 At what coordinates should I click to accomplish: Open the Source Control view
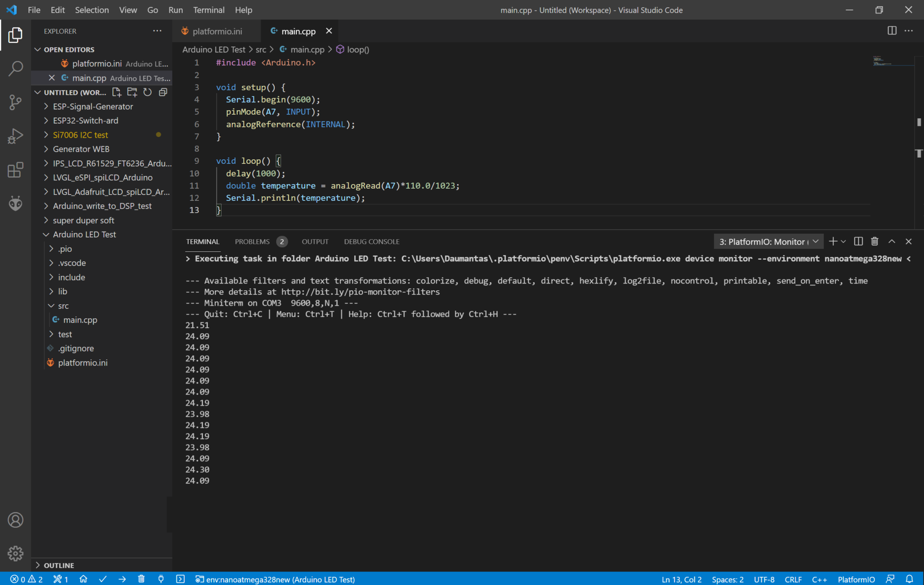(x=15, y=102)
